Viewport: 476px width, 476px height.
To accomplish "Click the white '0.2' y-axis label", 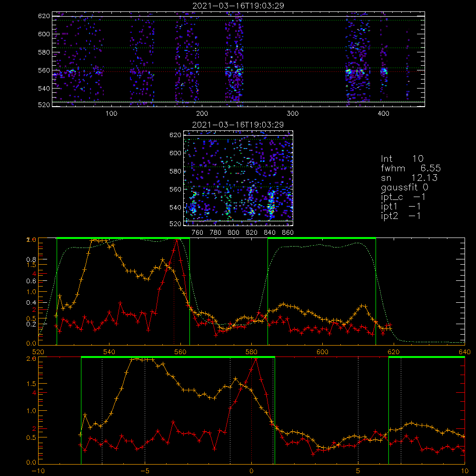I will pyautogui.click(x=31, y=324).
